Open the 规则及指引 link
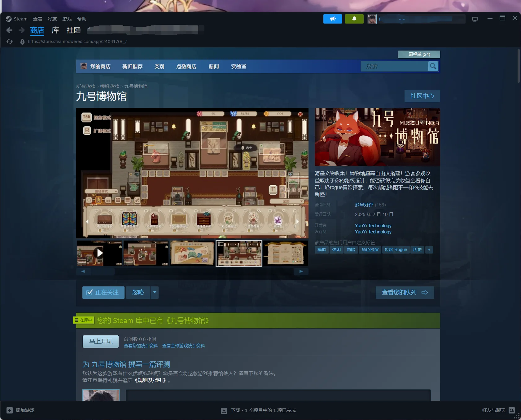 [x=151, y=380]
